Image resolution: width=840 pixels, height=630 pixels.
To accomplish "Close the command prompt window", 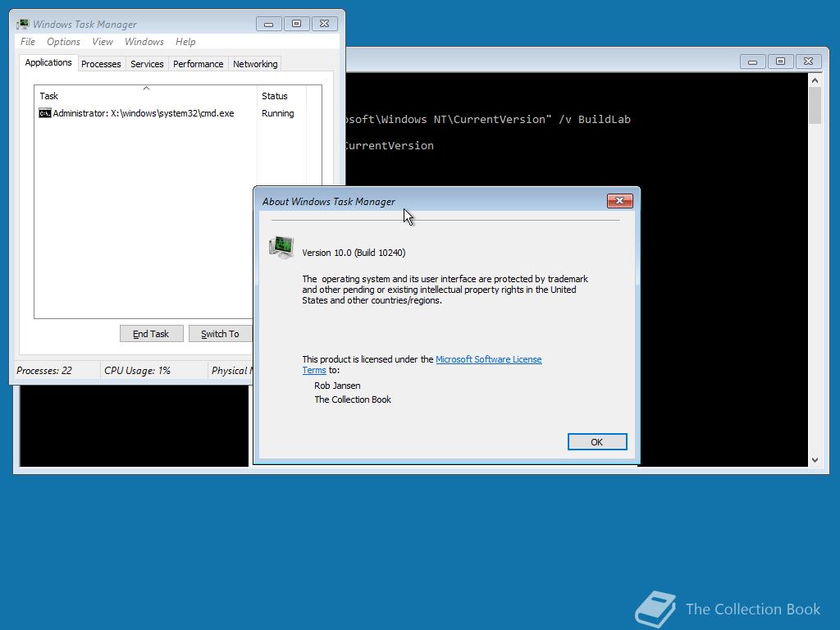I will point(808,62).
